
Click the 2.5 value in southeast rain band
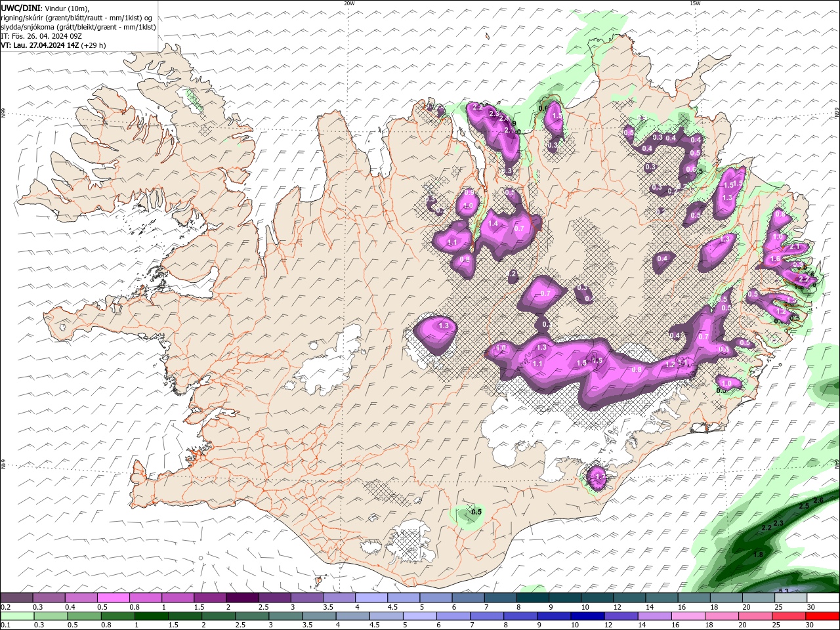coord(804,506)
